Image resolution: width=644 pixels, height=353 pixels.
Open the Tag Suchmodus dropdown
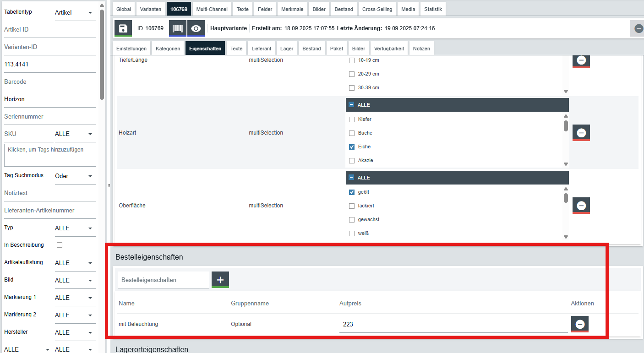coord(74,176)
